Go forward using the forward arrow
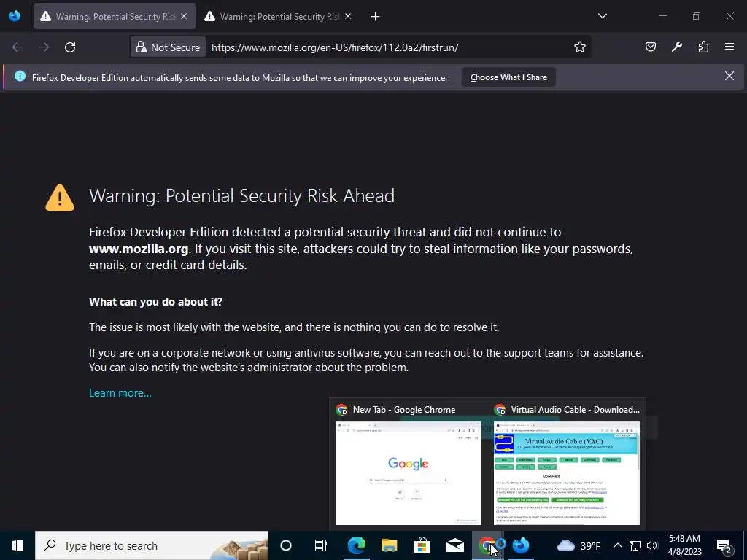 44,47
